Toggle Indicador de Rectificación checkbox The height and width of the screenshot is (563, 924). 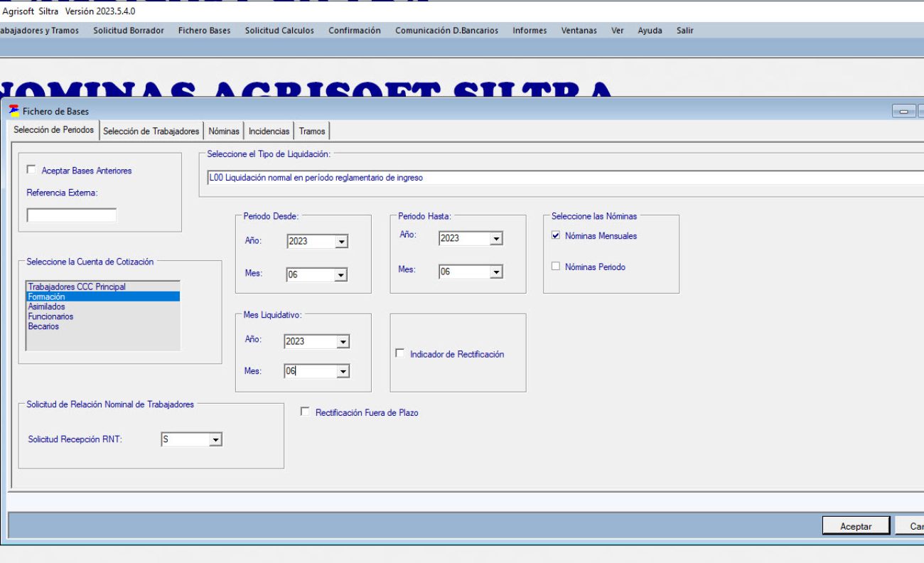(x=399, y=353)
